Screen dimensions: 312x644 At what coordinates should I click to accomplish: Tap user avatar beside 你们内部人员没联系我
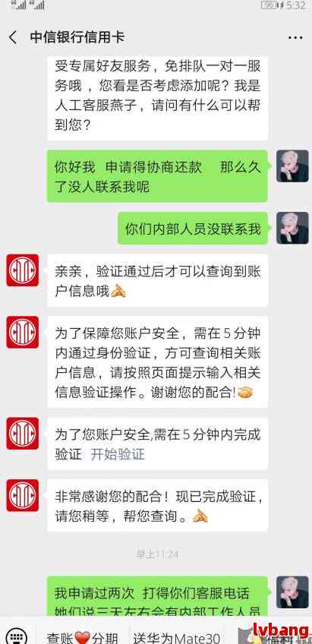click(x=292, y=228)
